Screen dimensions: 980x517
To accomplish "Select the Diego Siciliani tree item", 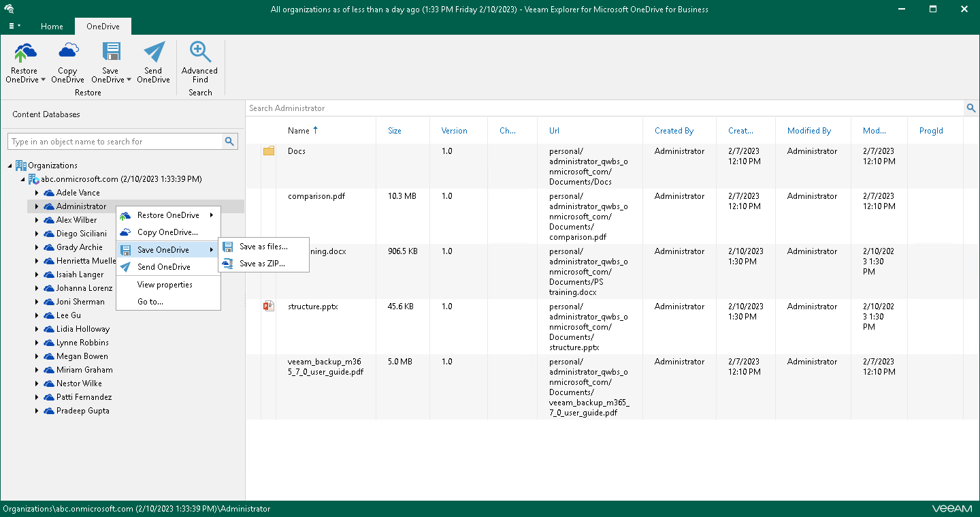I will [82, 234].
